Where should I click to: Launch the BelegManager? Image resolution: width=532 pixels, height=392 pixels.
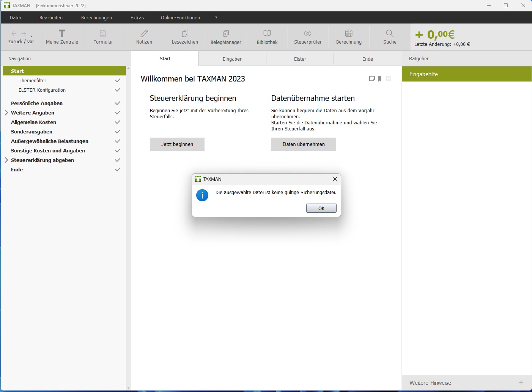pos(226,37)
